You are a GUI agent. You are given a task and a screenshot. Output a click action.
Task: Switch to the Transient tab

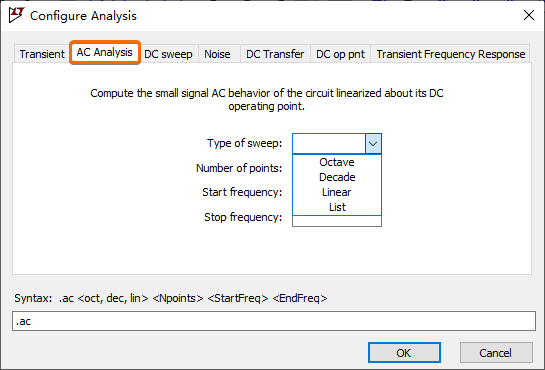coord(42,54)
